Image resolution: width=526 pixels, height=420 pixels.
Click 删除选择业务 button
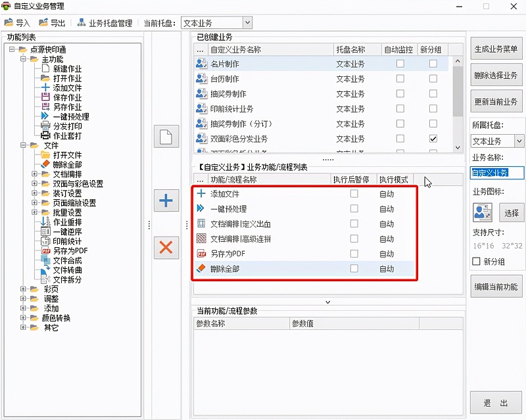496,75
